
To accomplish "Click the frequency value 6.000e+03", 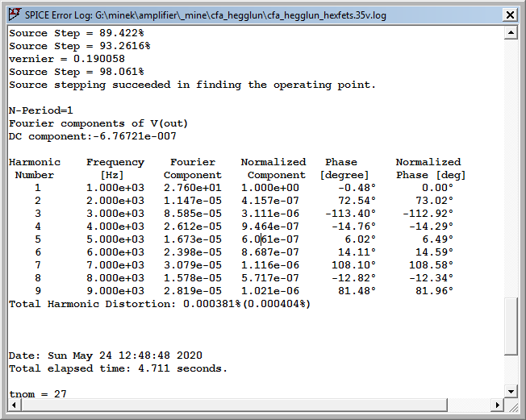I will click(x=115, y=252).
